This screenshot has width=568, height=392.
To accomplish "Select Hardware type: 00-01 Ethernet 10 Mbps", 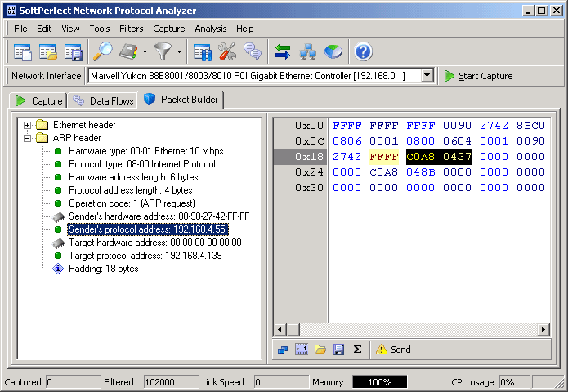I will click(x=146, y=151).
